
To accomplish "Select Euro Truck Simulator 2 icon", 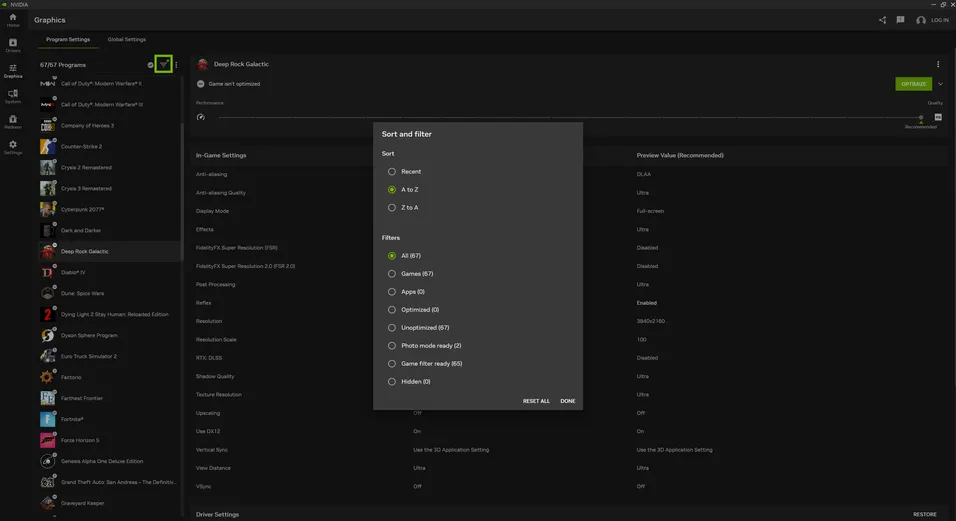I will tap(48, 356).
